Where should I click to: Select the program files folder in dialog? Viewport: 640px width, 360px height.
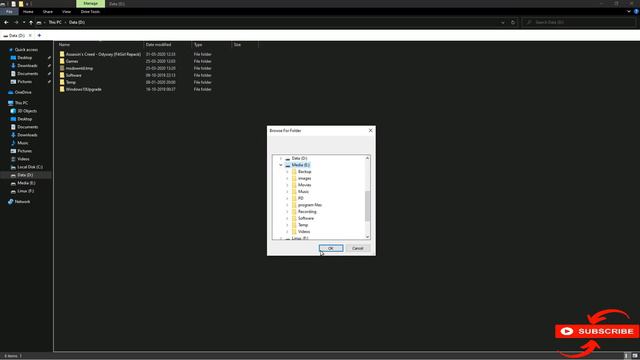click(x=310, y=205)
